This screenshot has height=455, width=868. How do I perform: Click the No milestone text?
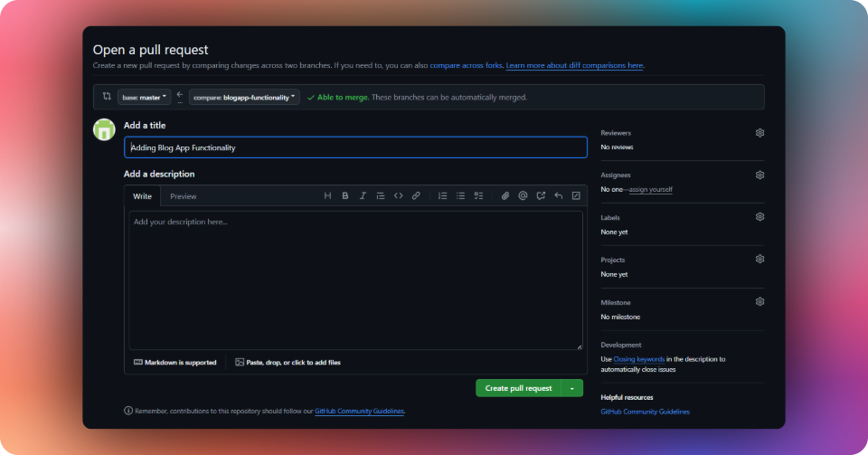pyautogui.click(x=620, y=318)
